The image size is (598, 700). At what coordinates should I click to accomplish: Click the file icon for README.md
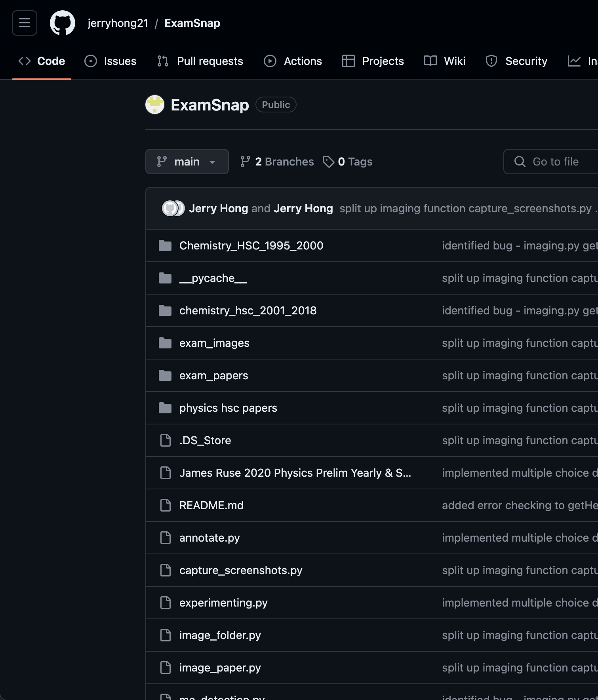[165, 505]
